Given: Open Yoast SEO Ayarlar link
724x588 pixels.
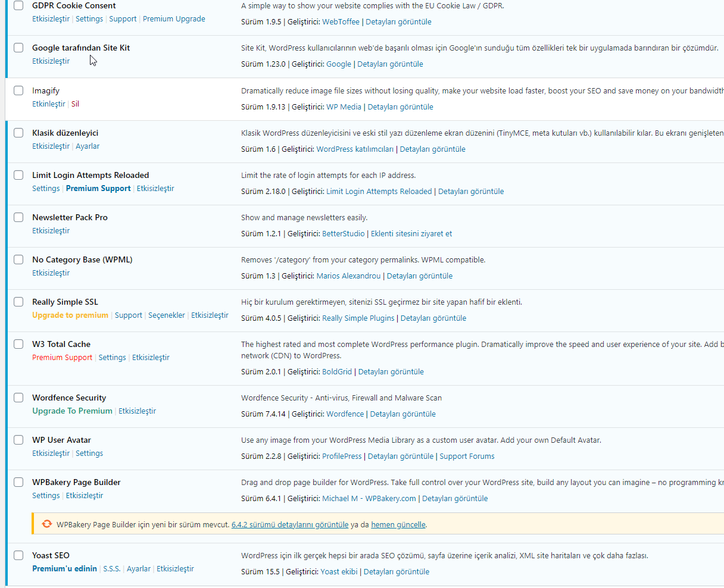Looking at the screenshot, I should click(x=139, y=568).
